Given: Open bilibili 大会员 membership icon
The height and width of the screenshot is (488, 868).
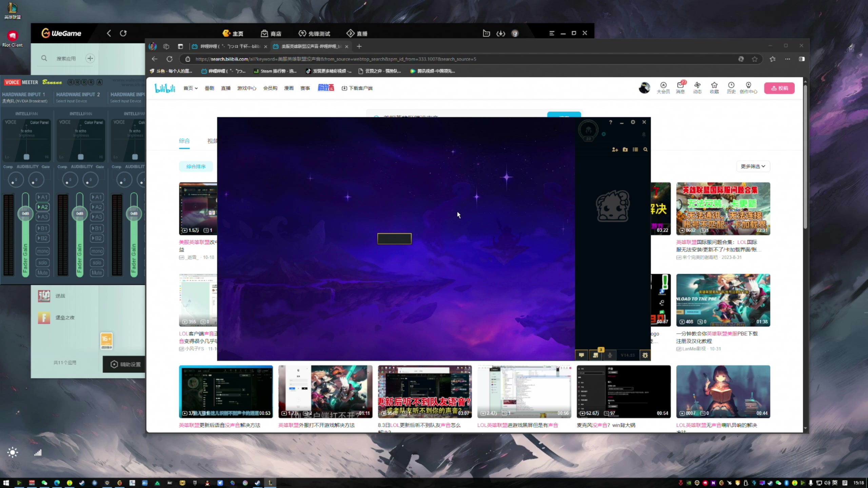Looking at the screenshot, I should 663,87.
